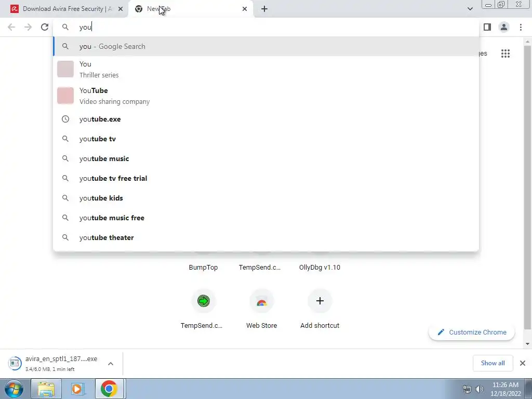Choose the 'You Thriller series' suggestion
The height and width of the screenshot is (399, 532).
266,69
